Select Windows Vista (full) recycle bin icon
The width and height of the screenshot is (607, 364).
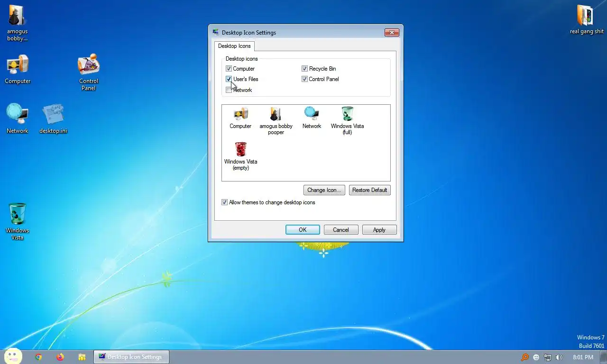pyautogui.click(x=347, y=121)
